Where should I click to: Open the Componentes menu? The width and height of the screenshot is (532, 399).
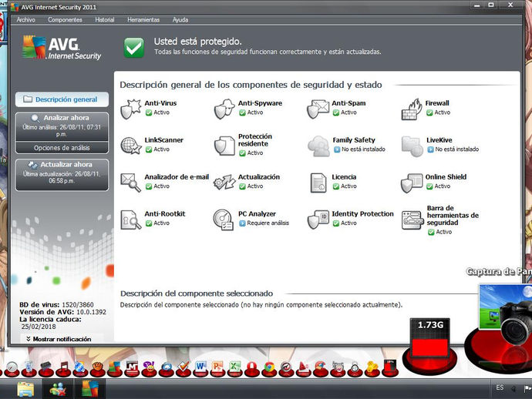[65, 20]
